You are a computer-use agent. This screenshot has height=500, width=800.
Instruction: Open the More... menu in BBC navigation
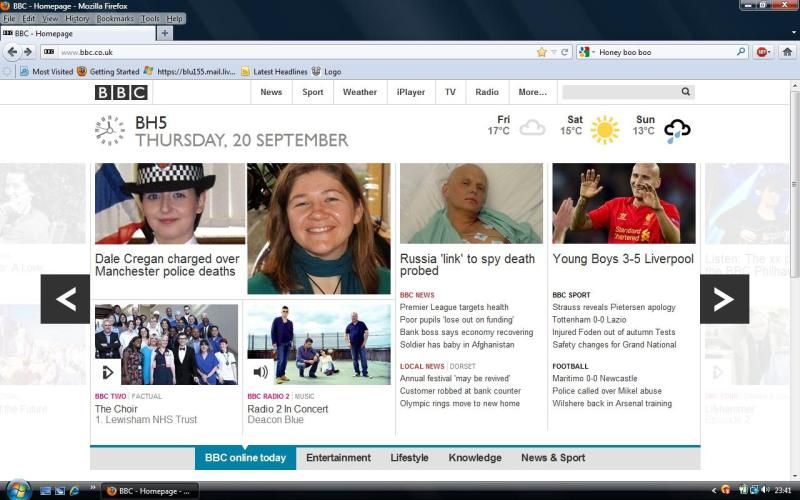click(532, 92)
